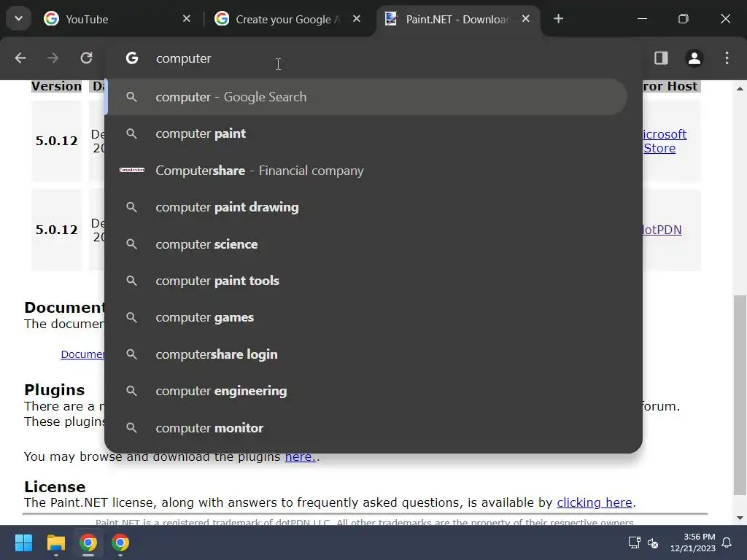Viewport: 747px width, 560px height.
Task: Select Computershare Financial company suggestion
Action: point(368,171)
